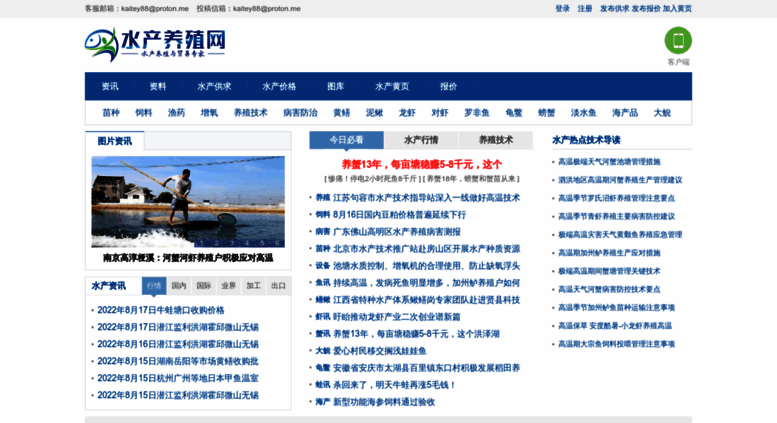Viewport: 777px width, 423px height.
Task: Open 水产黄页 in the main navigation
Action: click(x=392, y=86)
